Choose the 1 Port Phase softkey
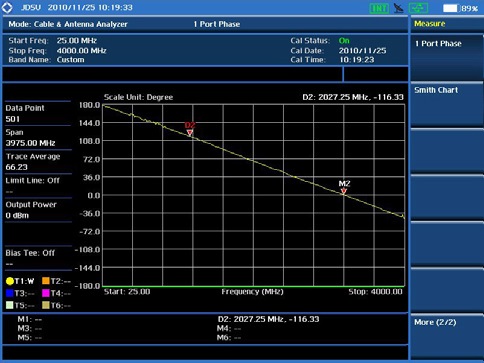 point(447,58)
